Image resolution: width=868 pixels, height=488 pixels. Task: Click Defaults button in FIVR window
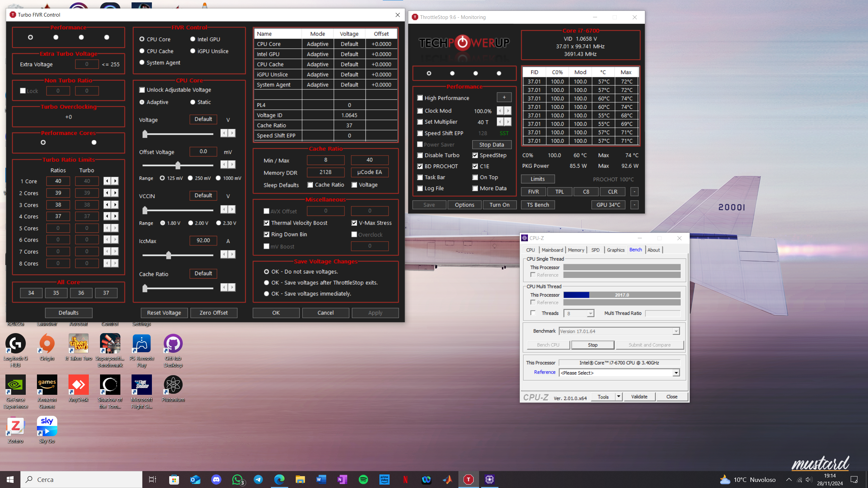click(68, 312)
